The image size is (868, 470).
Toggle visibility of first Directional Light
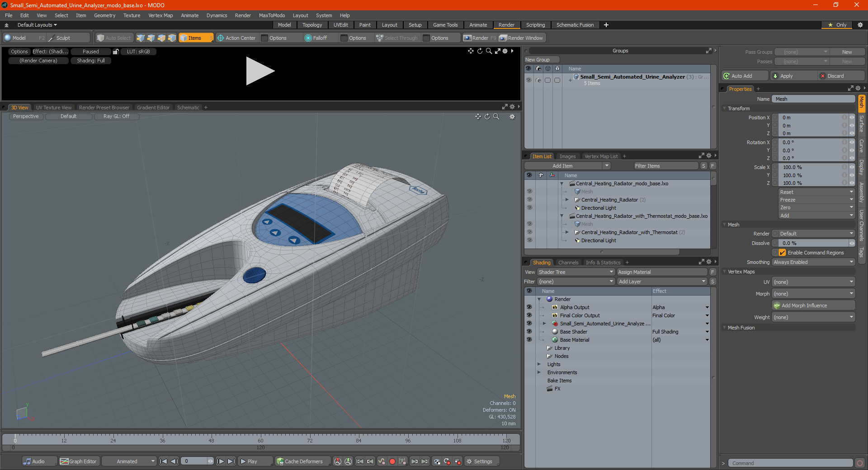tap(529, 208)
